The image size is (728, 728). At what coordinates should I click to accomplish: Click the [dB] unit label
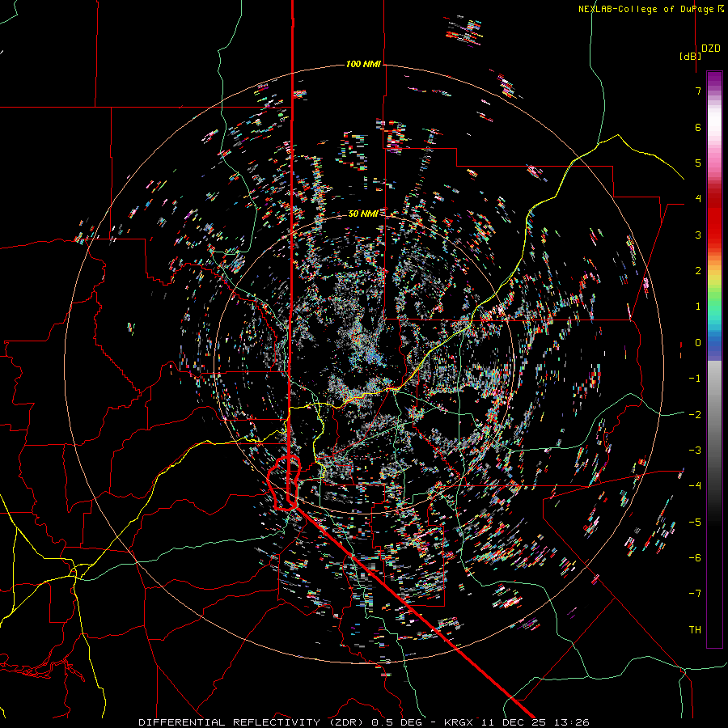coord(691,56)
